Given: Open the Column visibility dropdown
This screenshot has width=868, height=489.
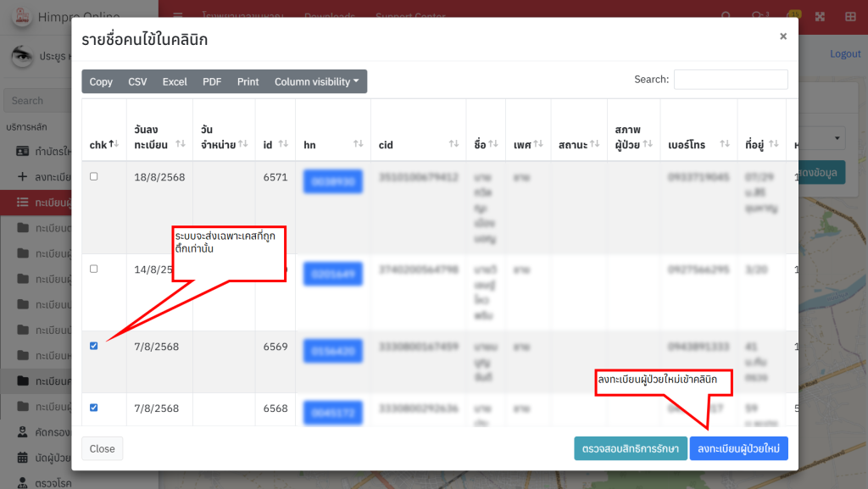Looking at the screenshot, I should click(316, 81).
